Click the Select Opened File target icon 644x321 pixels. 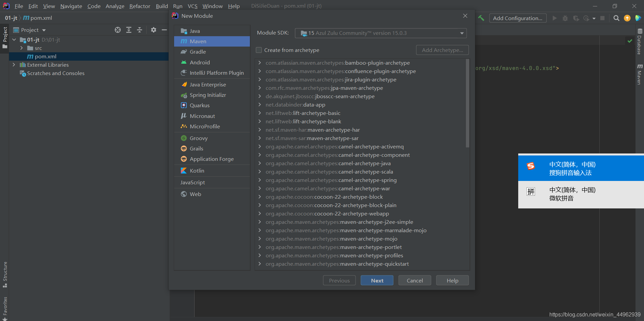(118, 30)
